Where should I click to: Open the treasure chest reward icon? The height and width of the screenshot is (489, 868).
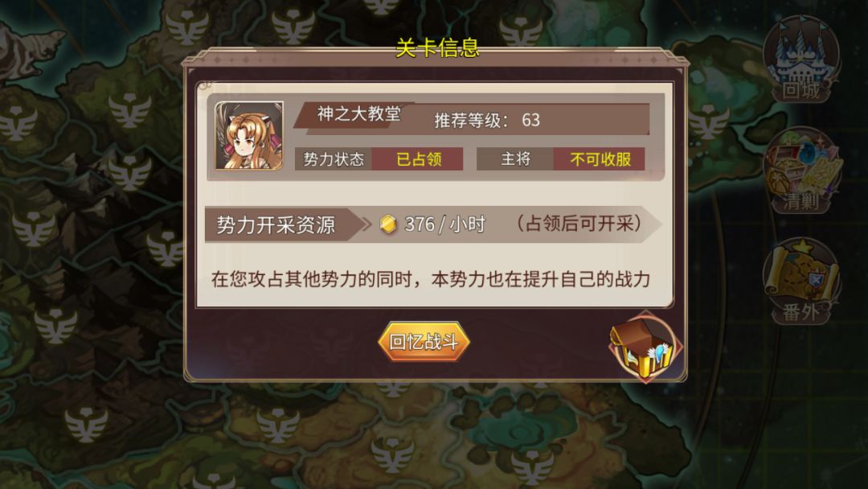pyautogui.click(x=645, y=347)
